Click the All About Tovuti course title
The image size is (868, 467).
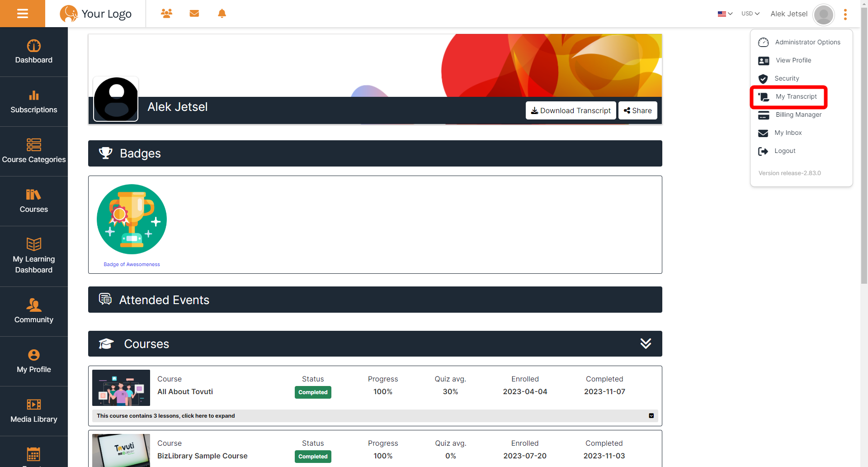point(185,391)
